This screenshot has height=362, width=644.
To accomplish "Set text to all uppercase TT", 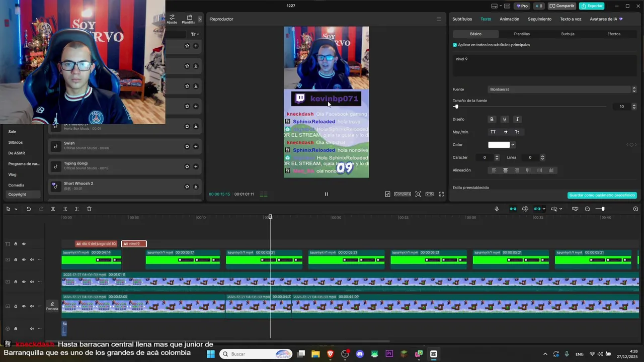I will pyautogui.click(x=493, y=132).
